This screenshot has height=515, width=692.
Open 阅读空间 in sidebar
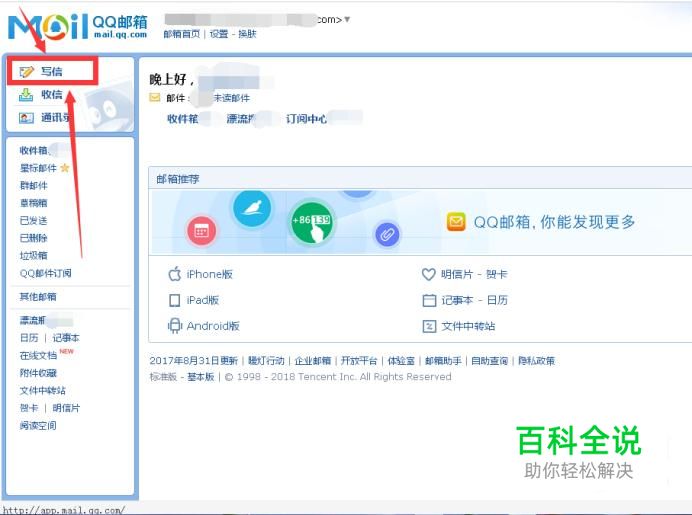[x=38, y=426]
